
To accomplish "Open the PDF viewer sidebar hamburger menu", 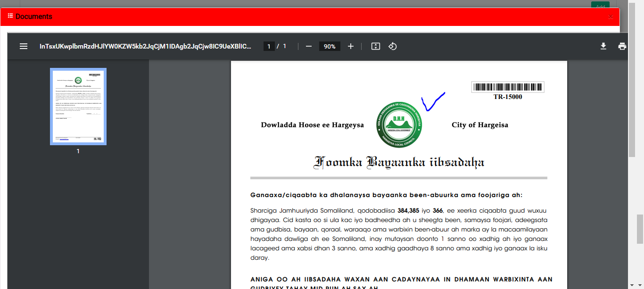I will pos(24,46).
